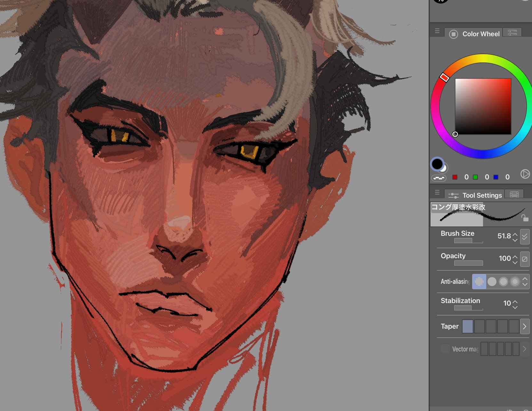Increase Opacity with the up arrow
This screenshot has width=532, height=411.
pos(515,257)
